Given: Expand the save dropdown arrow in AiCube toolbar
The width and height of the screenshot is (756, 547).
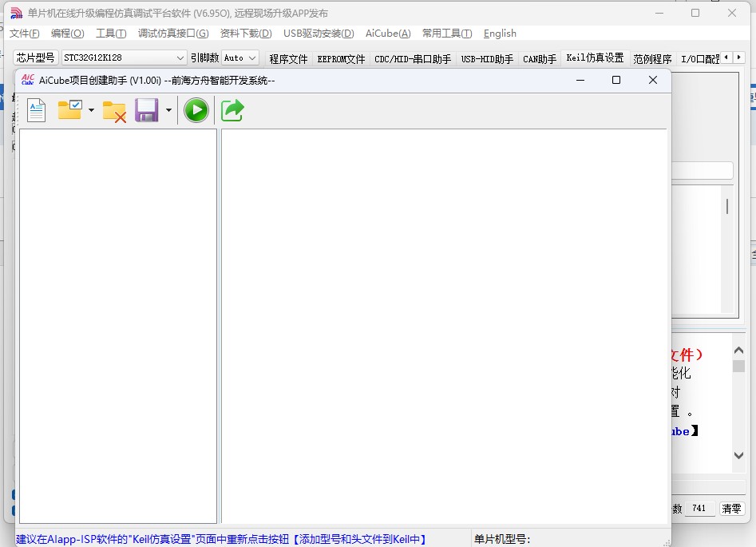Looking at the screenshot, I should pos(168,110).
